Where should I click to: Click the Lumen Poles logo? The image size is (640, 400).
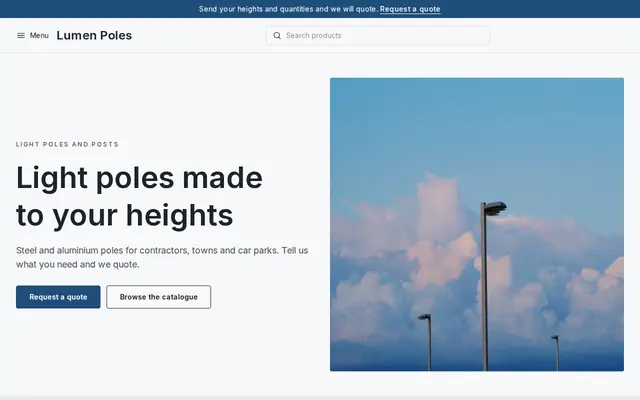coord(94,36)
